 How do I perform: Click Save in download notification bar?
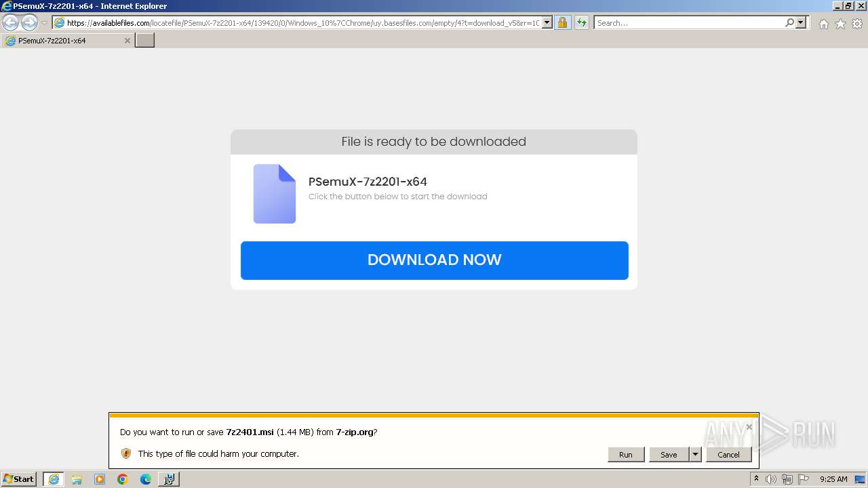point(669,455)
